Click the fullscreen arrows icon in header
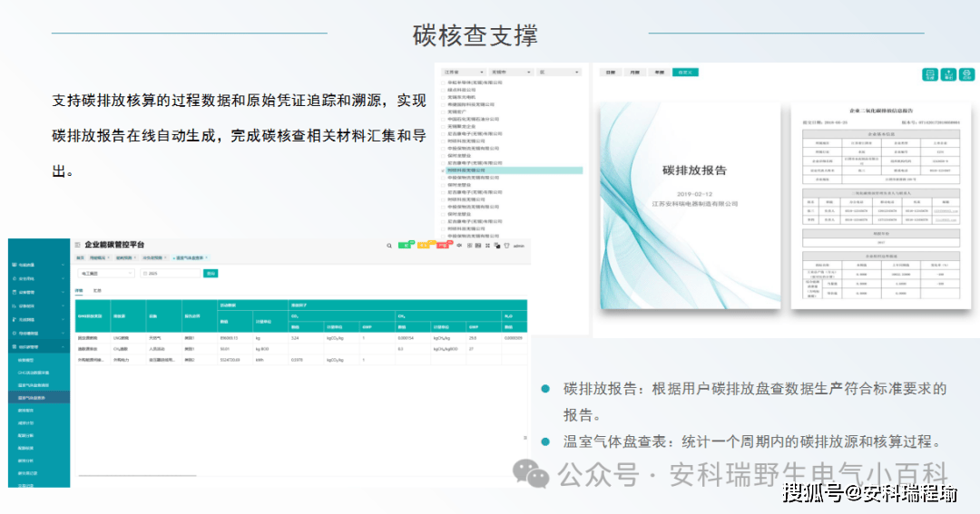This screenshot has width=980, height=514. coord(487,246)
